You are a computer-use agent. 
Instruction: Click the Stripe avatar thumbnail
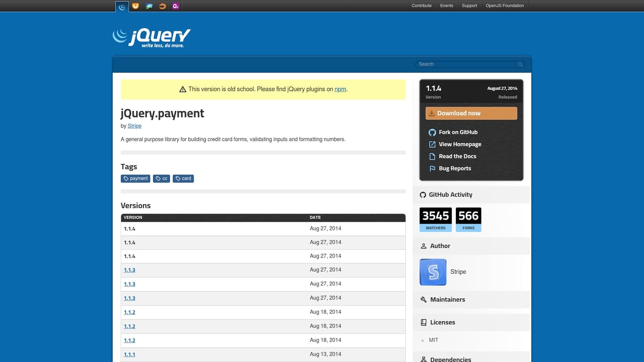click(x=433, y=271)
